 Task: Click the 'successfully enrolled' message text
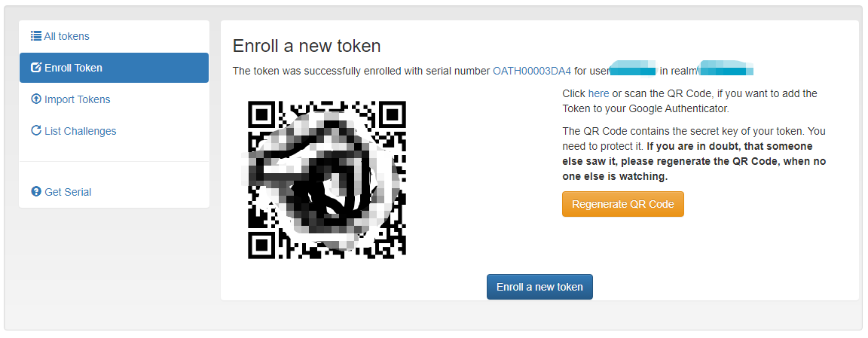362,71
